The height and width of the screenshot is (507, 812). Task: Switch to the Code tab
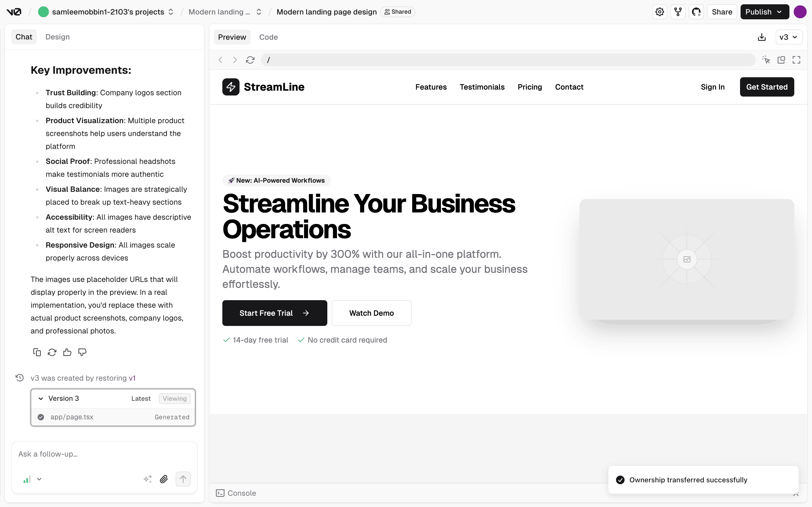268,37
